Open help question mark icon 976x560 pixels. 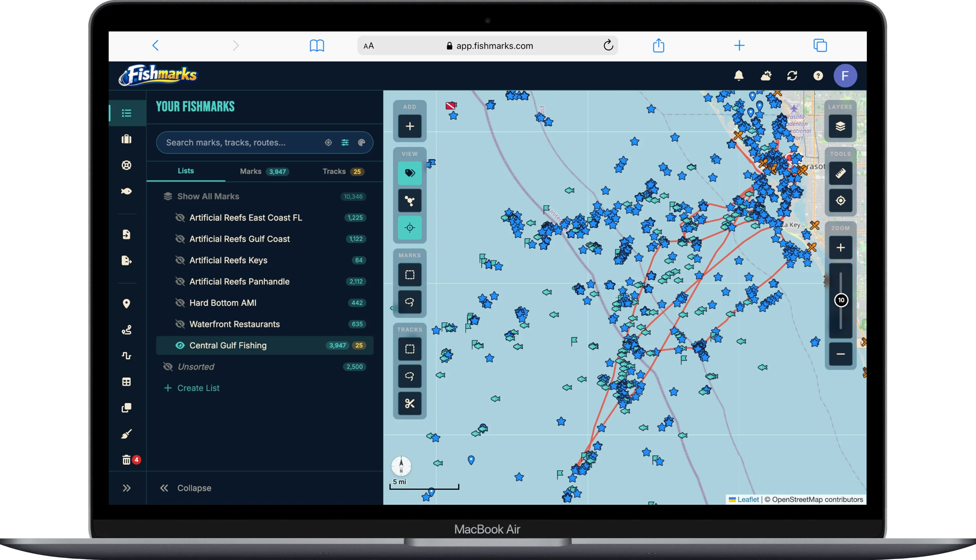pos(818,76)
